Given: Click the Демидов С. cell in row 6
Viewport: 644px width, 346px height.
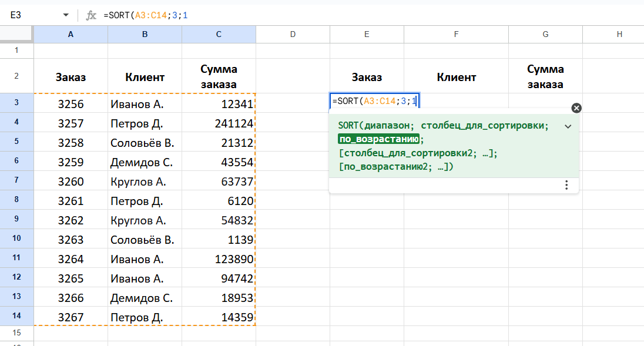Looking at the screenshot, I should coord(145,162).
